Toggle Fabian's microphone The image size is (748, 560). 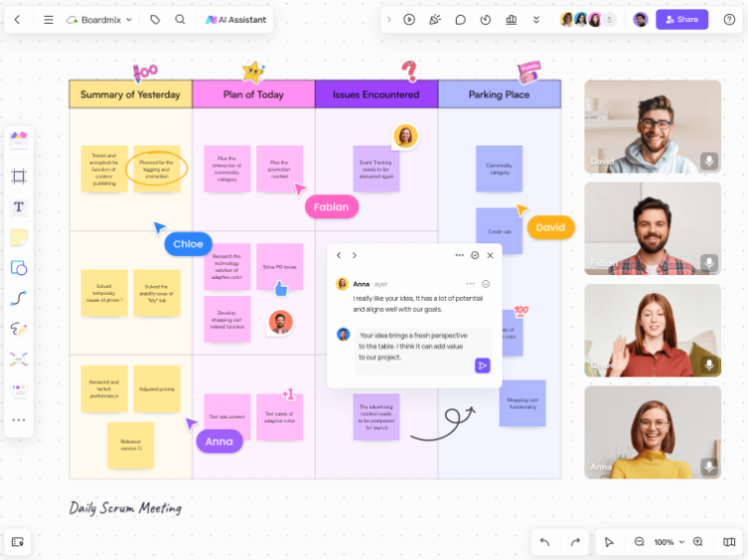point(708,263)
